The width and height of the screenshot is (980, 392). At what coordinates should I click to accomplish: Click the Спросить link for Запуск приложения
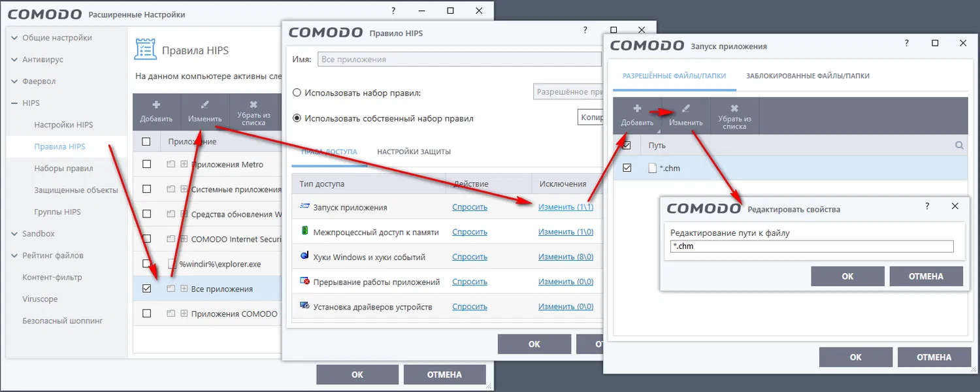coord(470,207)
